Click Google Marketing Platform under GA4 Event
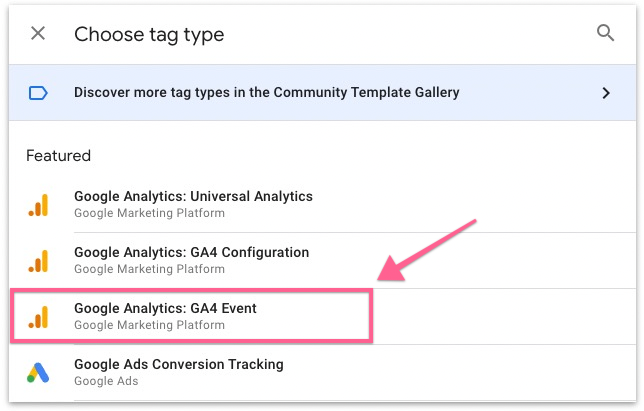The height and width of the screenshot is (411, 644). [x=149, y=325]
